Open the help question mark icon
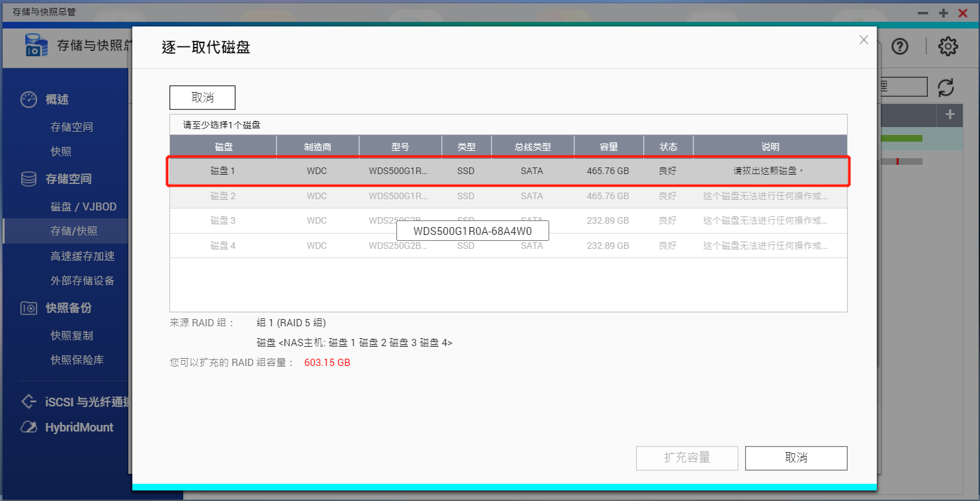This screenshot has height=501, width=980. coord(900,46)
